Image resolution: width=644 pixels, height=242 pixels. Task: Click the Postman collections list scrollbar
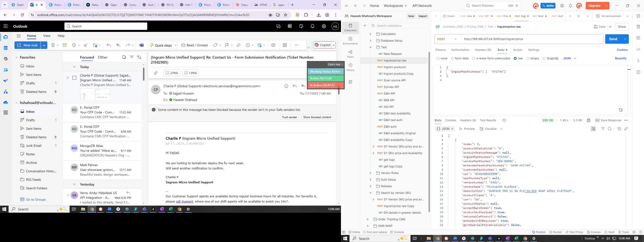point(429,132)
